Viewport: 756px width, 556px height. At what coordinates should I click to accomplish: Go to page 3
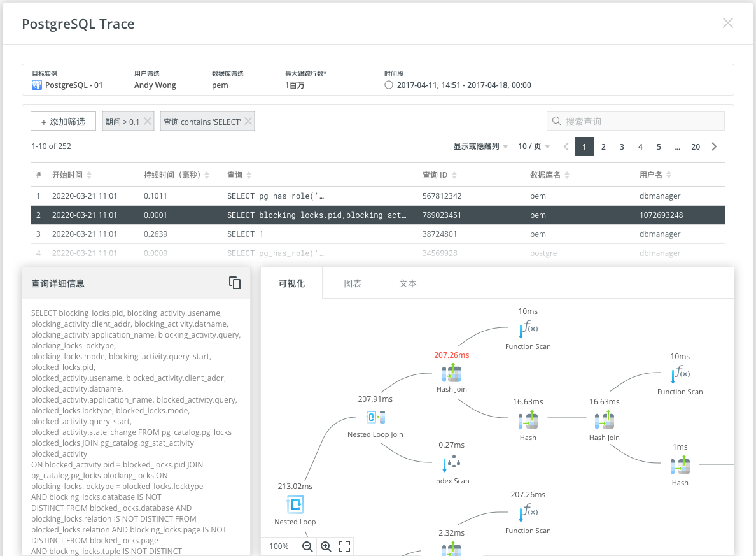(622, 146)
